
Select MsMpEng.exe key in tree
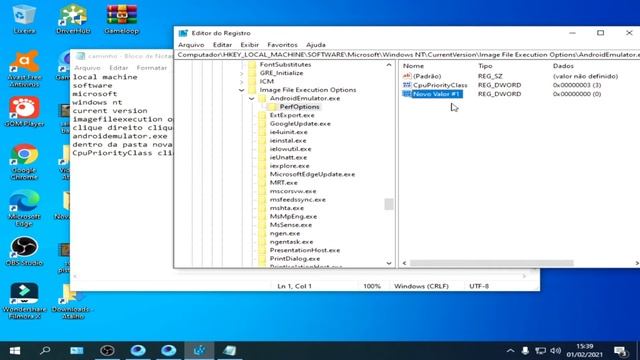click(x=293, y=216)
